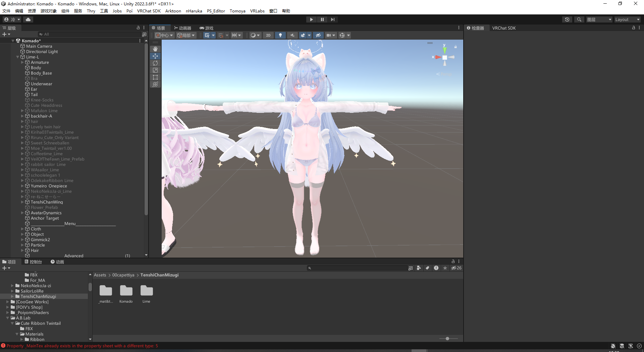Expand the TenshiChanWing object
The image size is (644, 352).
pyautogui.click(x=22, y=202)
